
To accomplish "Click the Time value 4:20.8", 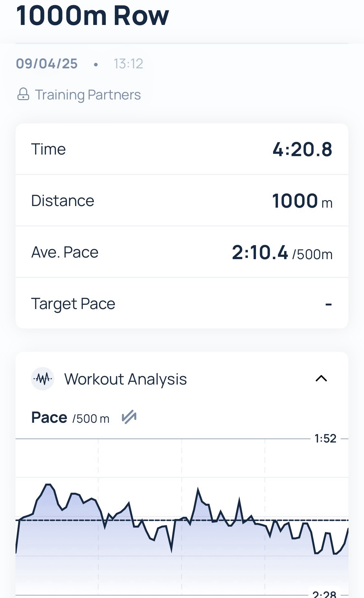I will 302,149.
